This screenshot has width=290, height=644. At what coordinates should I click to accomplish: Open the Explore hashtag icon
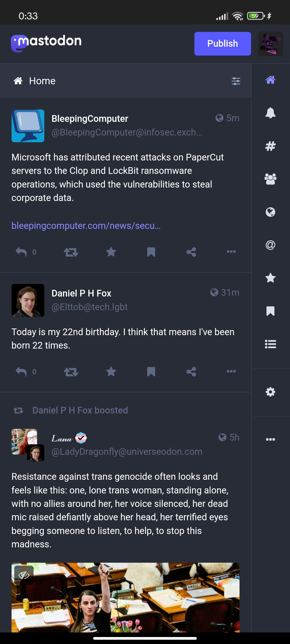[x=270, y=146]
